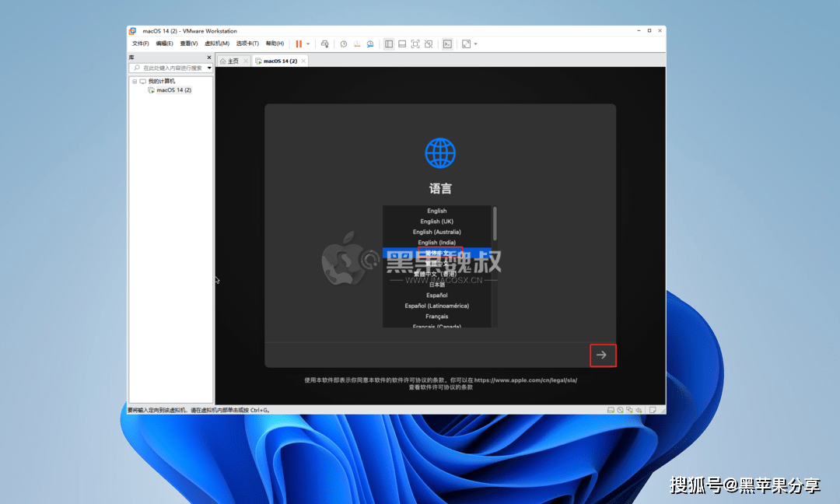Open the apple.com software license agreement link

coord(526,380)
